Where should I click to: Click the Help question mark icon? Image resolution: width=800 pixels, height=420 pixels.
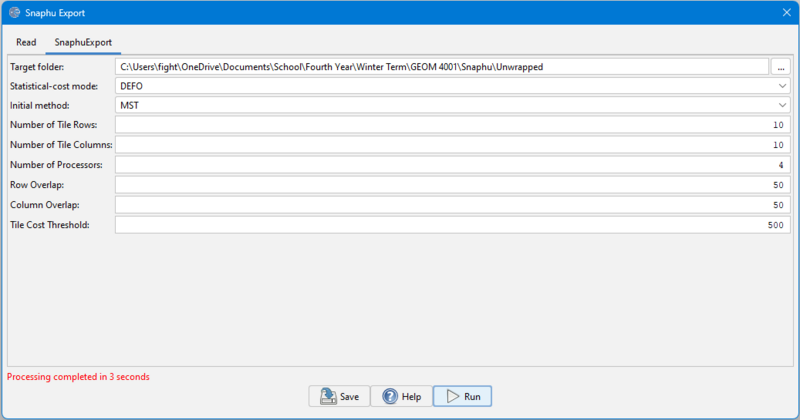pos(390,396)
